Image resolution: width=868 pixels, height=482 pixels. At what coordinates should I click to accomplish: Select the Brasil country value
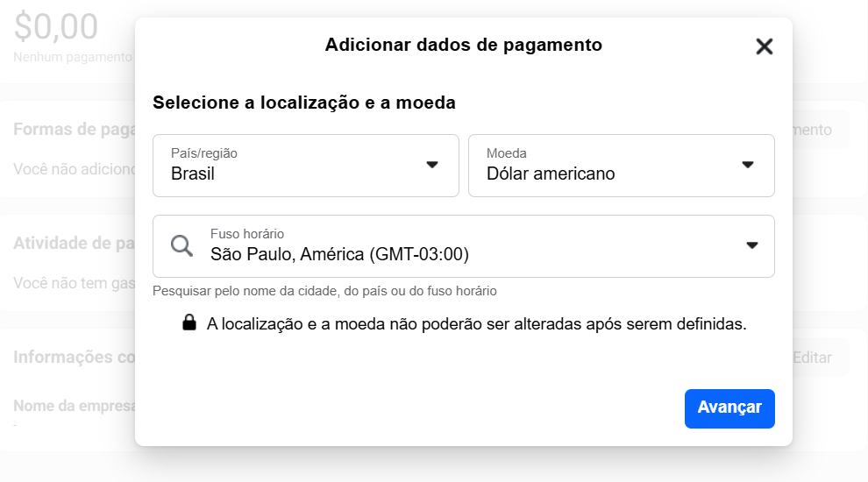(193, 174)
